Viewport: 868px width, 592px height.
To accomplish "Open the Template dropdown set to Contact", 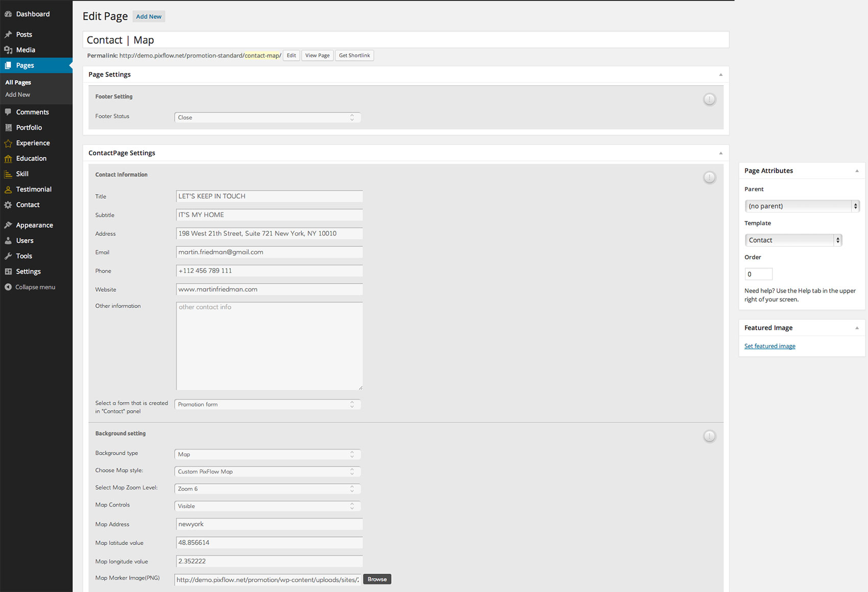I will (x=793, y=240).
